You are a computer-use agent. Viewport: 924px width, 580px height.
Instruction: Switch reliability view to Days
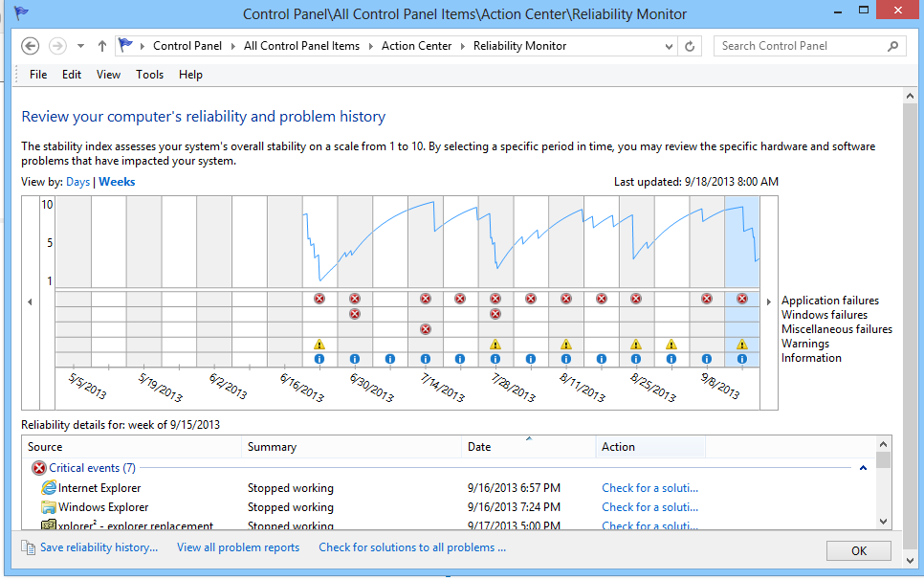pyautogui.click(x=77, y=181)
